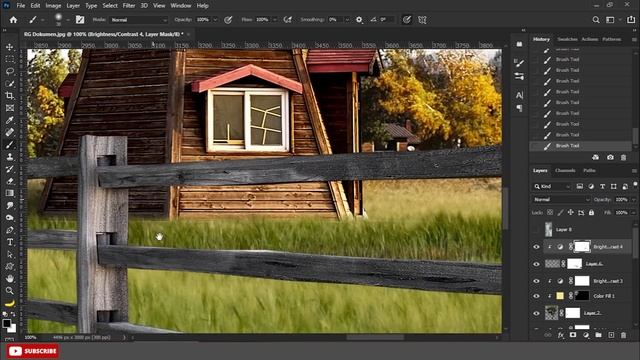The height and width of the screenshot is (360, 640).
Task: Select the Path Selection arrow tool
Action: point(9,255)
